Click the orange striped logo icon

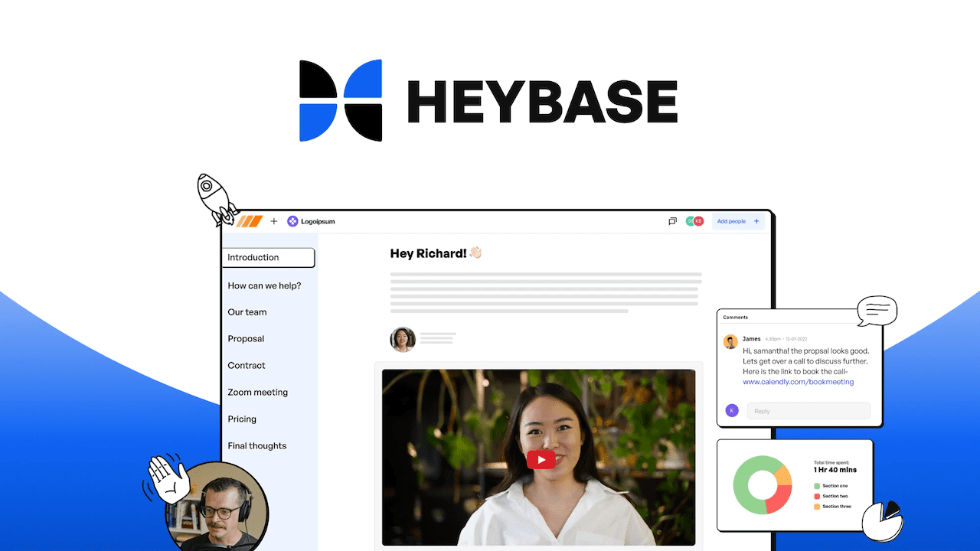(249, 221)
